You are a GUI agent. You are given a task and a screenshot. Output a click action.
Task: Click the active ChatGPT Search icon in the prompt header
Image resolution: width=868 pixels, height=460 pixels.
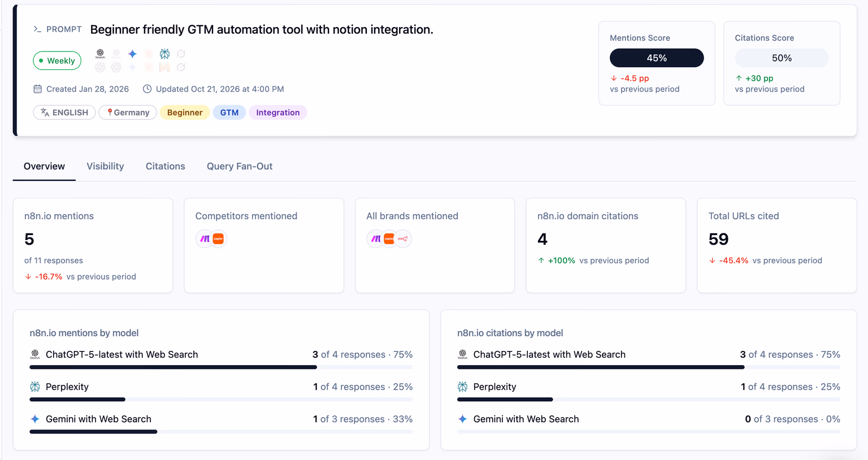point(100,54)
